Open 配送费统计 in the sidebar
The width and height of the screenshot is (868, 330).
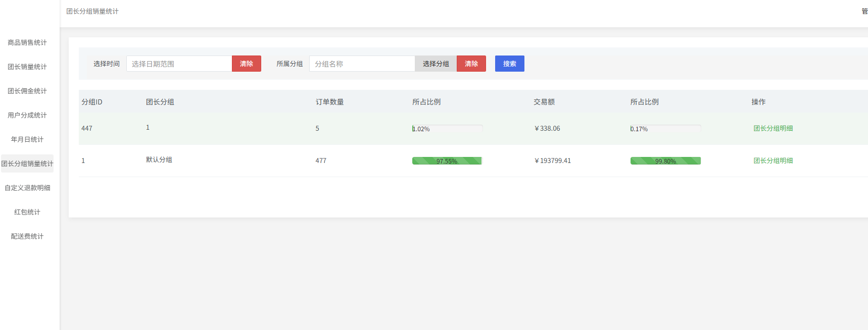click(27, 237)
